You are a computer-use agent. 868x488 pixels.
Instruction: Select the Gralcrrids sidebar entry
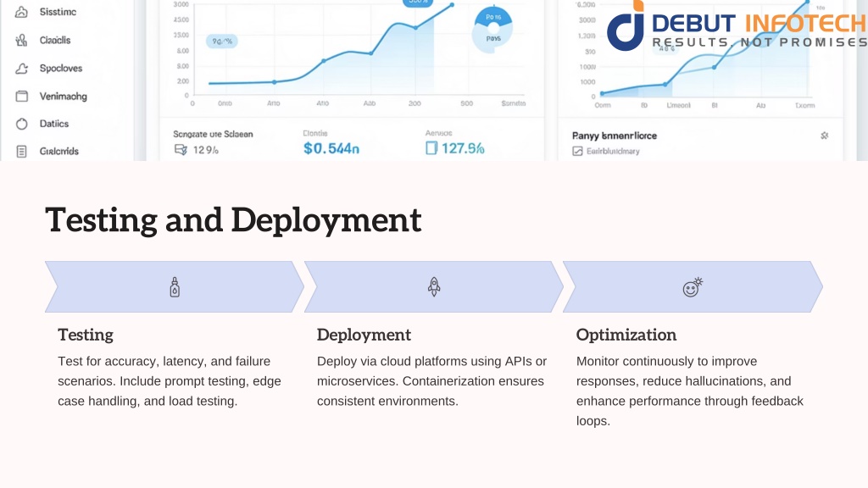pyautogui.click(x=58, y=152)
